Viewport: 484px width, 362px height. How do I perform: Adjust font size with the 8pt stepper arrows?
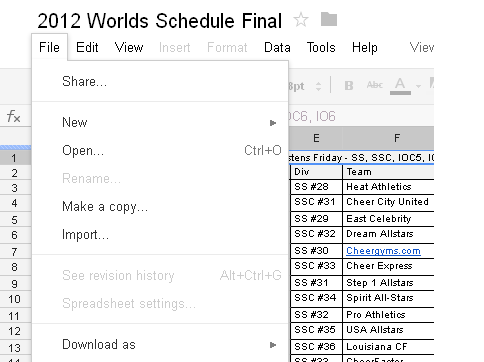[x=318, y=86]
